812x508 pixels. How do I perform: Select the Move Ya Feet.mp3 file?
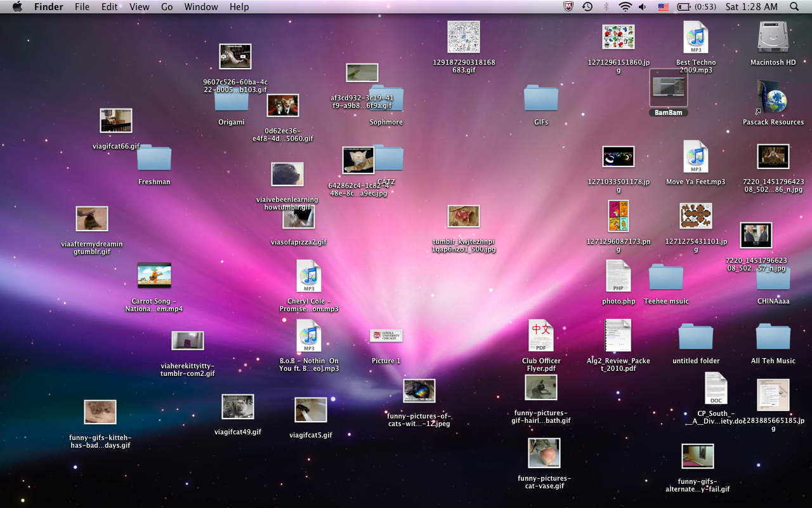[696, 156]
